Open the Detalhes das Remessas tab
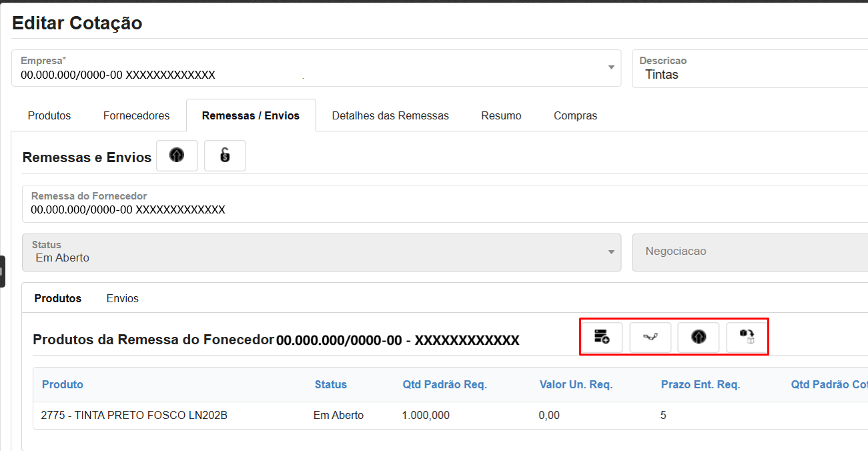Screen dimensions: 868x451 [390, 115]
